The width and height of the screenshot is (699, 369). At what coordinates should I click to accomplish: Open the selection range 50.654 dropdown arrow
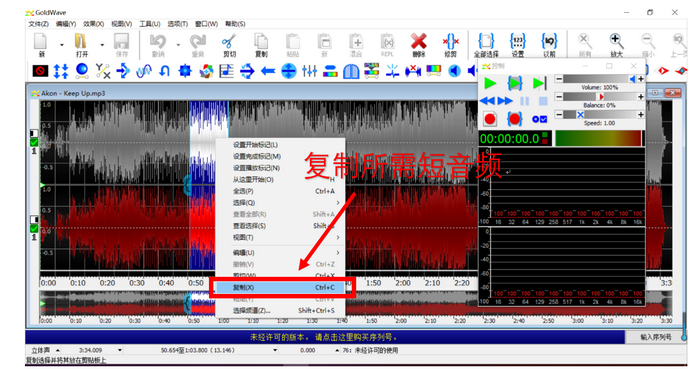point(275,350)
